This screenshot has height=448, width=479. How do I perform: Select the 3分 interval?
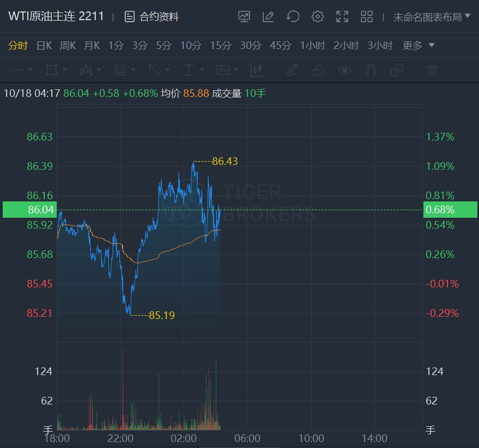click(140, 46)
